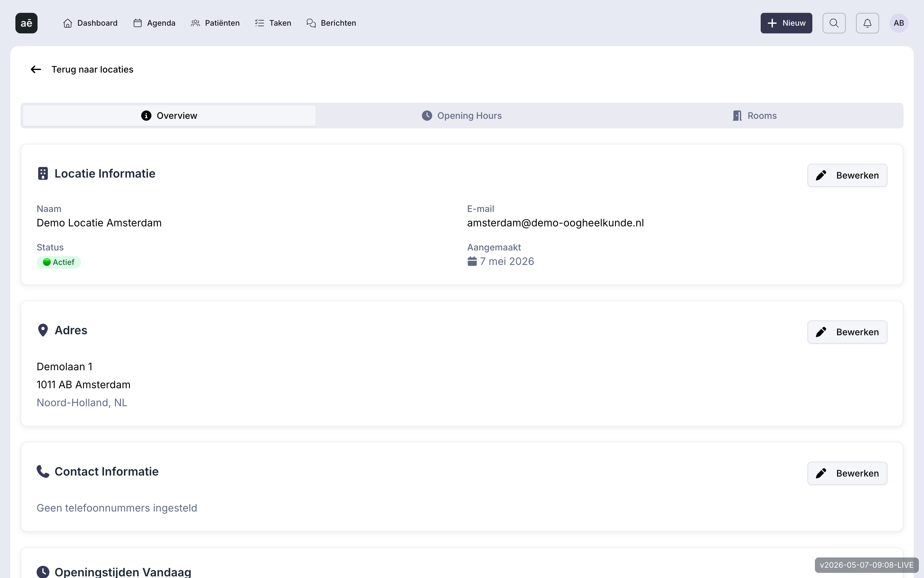
Task: Click the Locatie Informatie heading
Action: coord(105,173)
